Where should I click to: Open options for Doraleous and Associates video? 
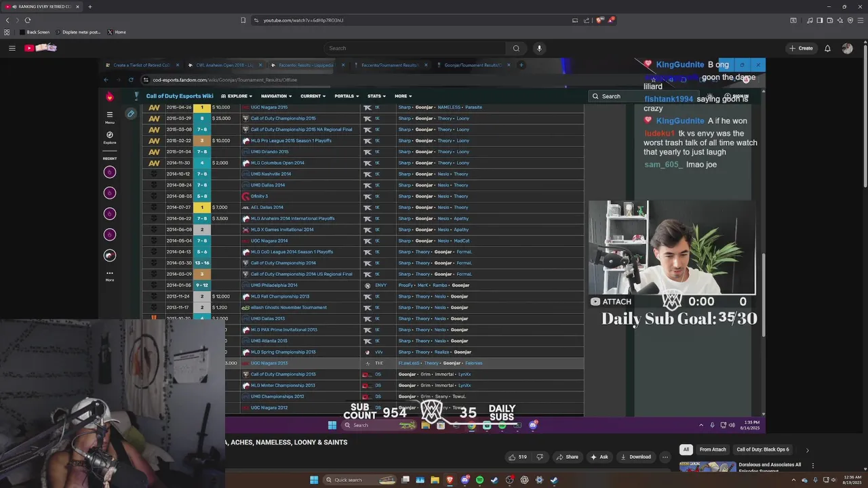(812, 466)
